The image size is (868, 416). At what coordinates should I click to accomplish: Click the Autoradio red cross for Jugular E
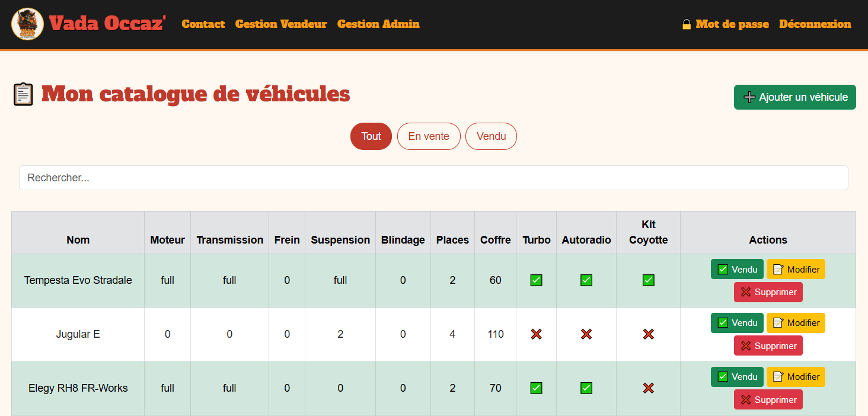point(586,334)
